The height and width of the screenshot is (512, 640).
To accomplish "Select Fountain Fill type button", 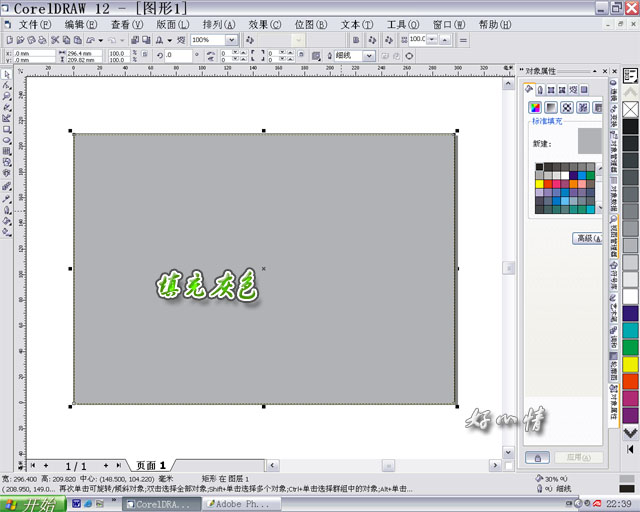I will [551, 107].
